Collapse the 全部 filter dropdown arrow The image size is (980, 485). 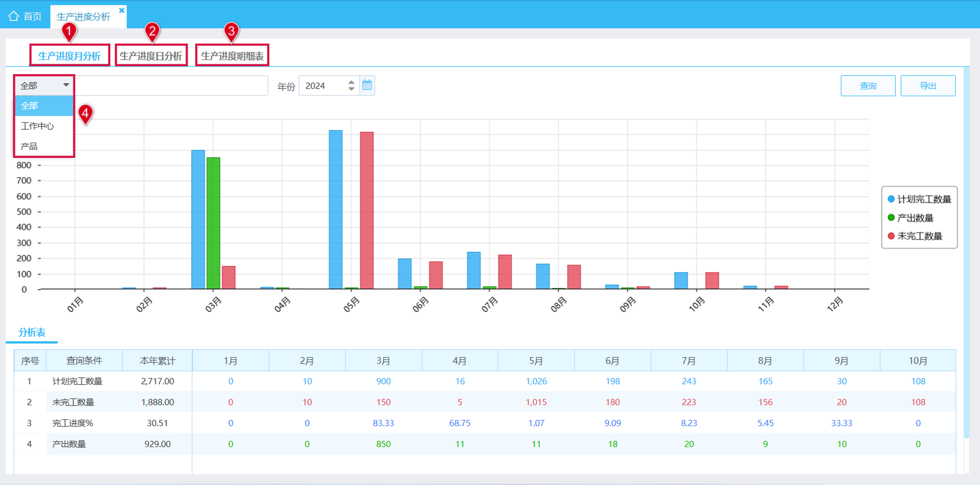click(x=66, y=85)
